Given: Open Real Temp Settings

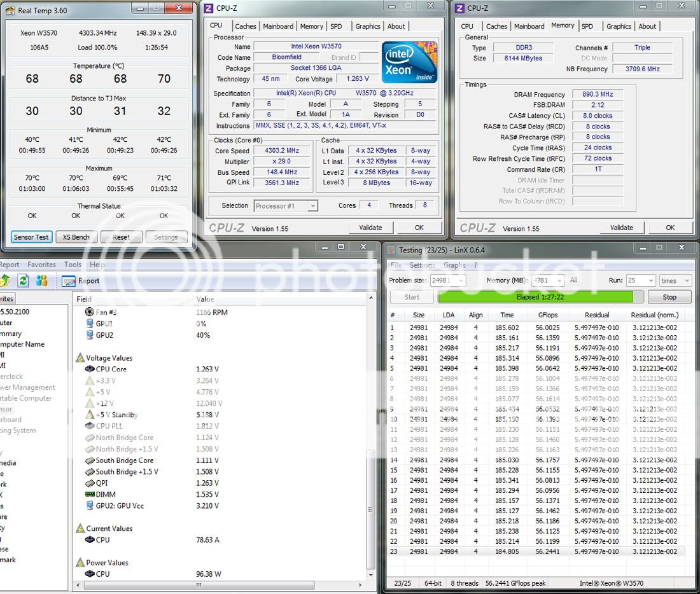Looking at the screenshot, I should [x=166, y=237].
